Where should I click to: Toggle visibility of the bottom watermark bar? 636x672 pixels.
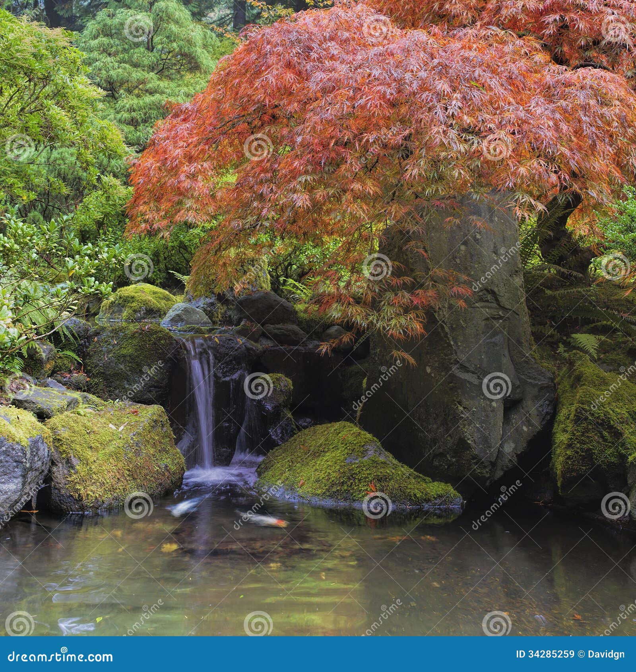318,654
